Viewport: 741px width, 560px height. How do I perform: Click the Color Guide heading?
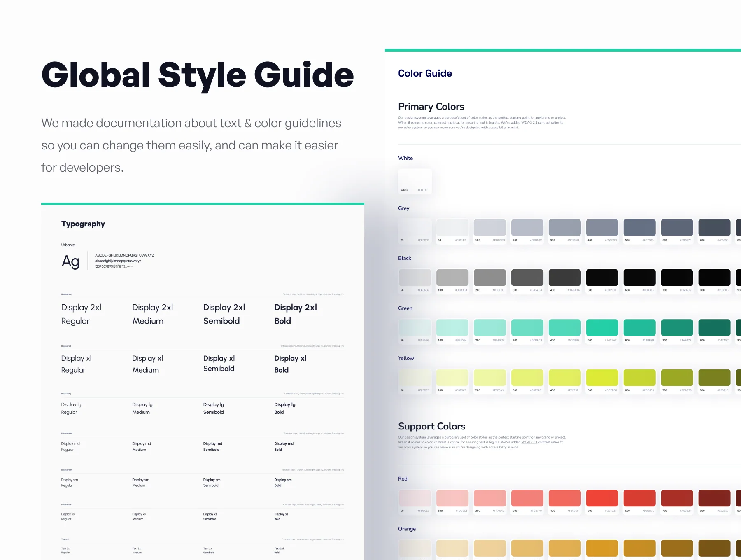pyautogui.click(x=425, y=73)
